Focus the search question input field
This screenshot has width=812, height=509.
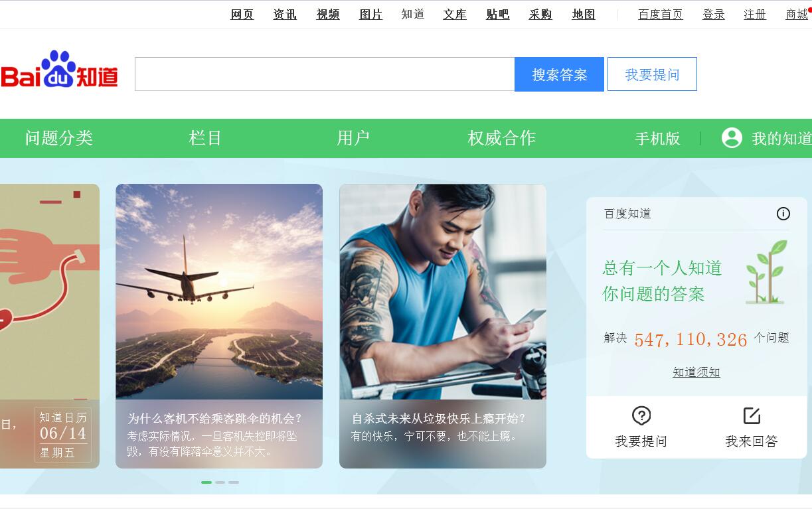tap(325, 74)
